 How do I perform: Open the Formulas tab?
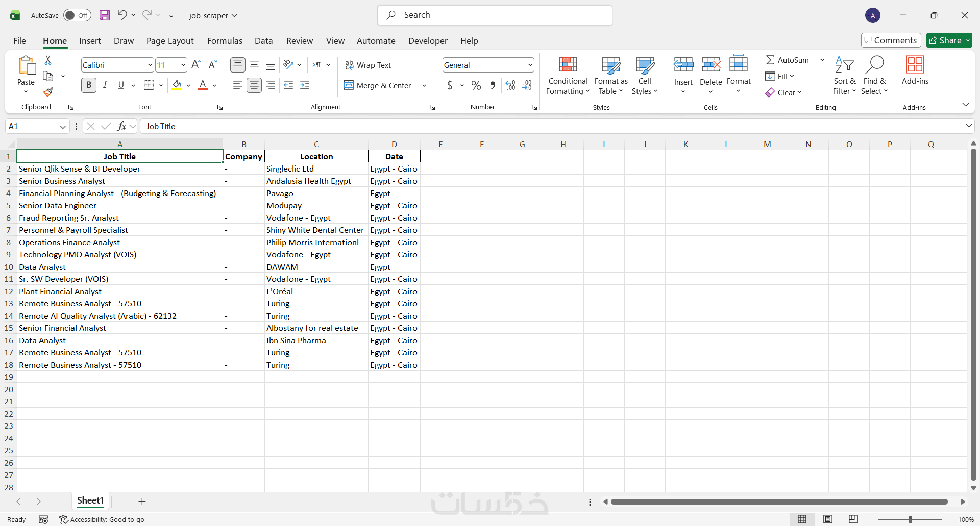tap(225, 41)
